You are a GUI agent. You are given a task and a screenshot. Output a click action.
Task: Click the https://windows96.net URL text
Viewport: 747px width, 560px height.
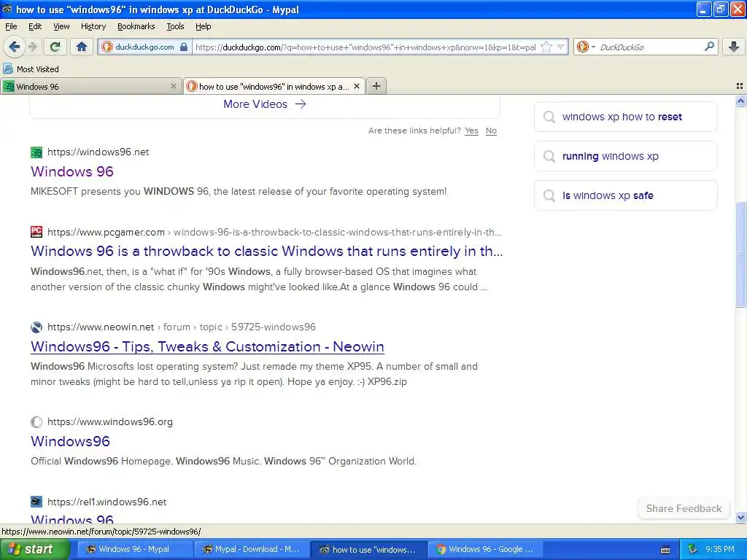(x=98, y=152)
